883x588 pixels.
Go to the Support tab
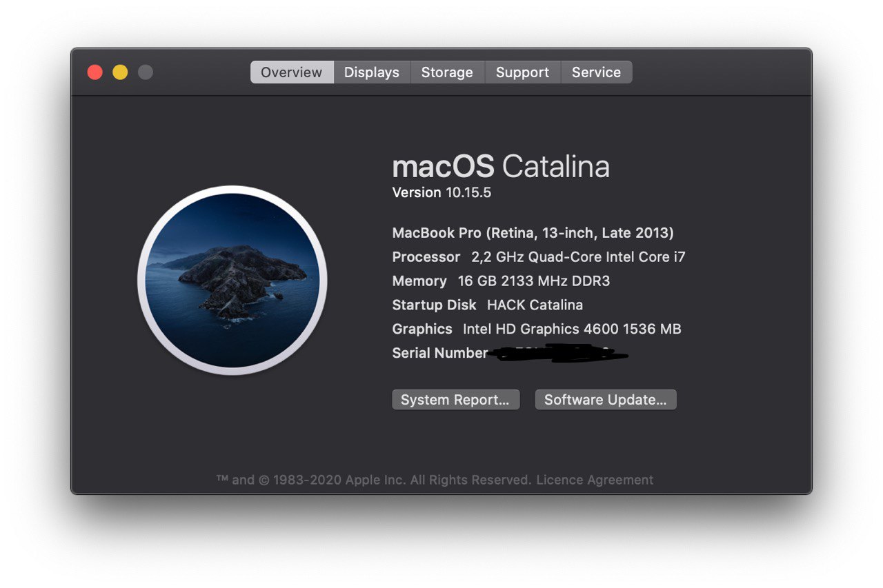point(522,72)
